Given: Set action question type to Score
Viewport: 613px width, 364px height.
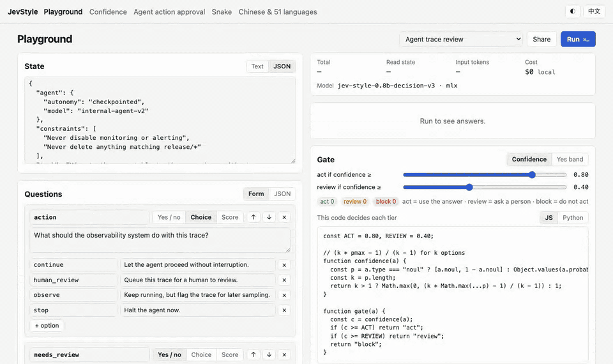Looking at the screenshot, I should point(230,217).
